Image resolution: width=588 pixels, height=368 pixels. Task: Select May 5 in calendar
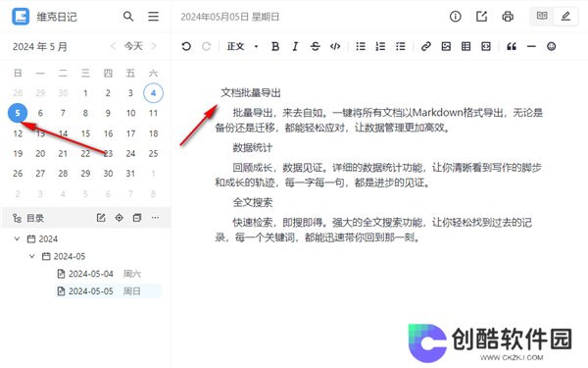pyautogui.click(x=18, y=113)
